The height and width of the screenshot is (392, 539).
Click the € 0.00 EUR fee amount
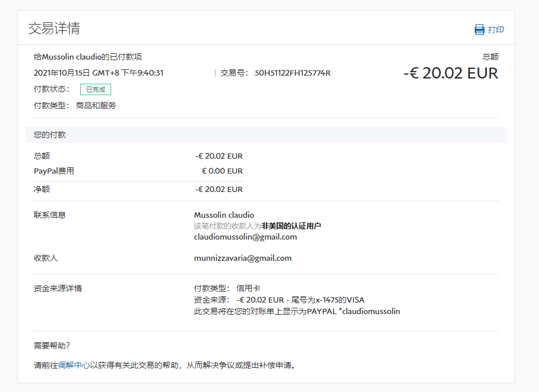tap(222, 171)
